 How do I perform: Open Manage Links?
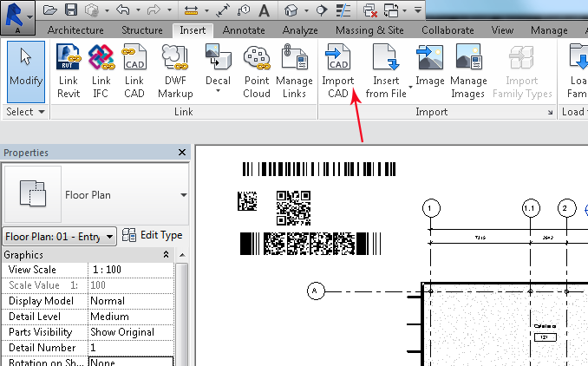(294, 71)
